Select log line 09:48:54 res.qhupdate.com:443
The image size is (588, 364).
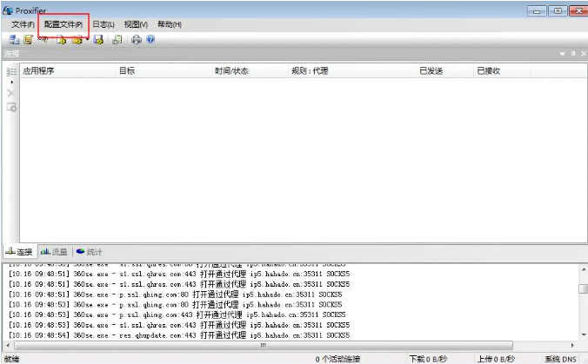[x=179, y=335]
